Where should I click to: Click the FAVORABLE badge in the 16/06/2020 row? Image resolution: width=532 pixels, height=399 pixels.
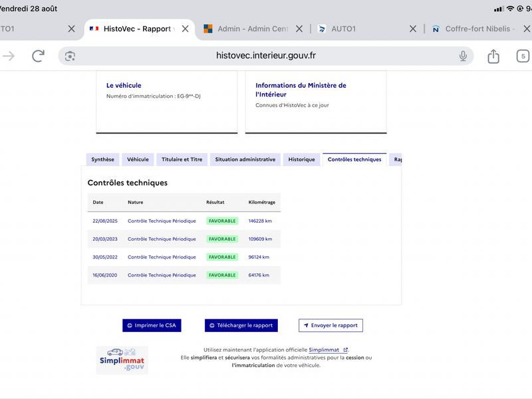click(x=222, y=275)
